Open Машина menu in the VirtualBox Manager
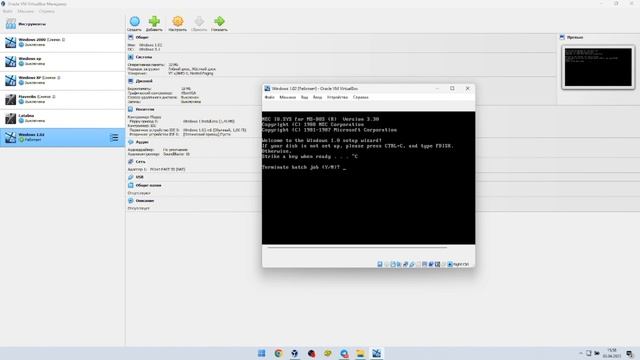 (25, 11)
